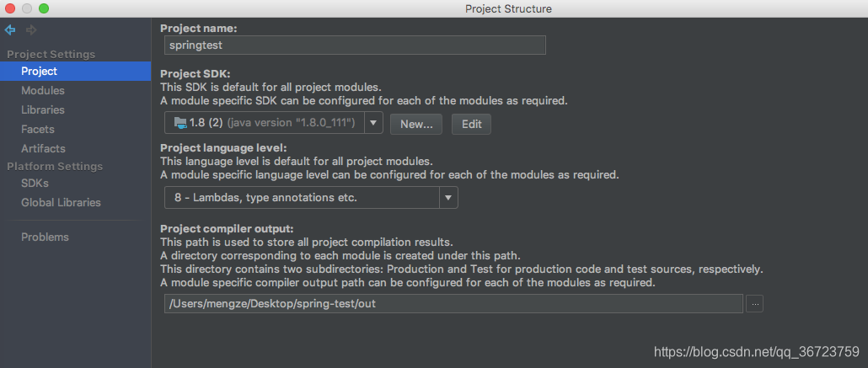Show the Problems list
The image size is (868, 368).
pyautogui.click(x=46, y=237)
